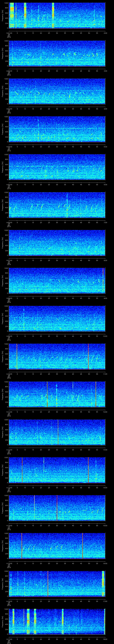Click the spectrogram panel starting at 4:01:00
Viewport: 114px width, 644px height.
[57, 16]
